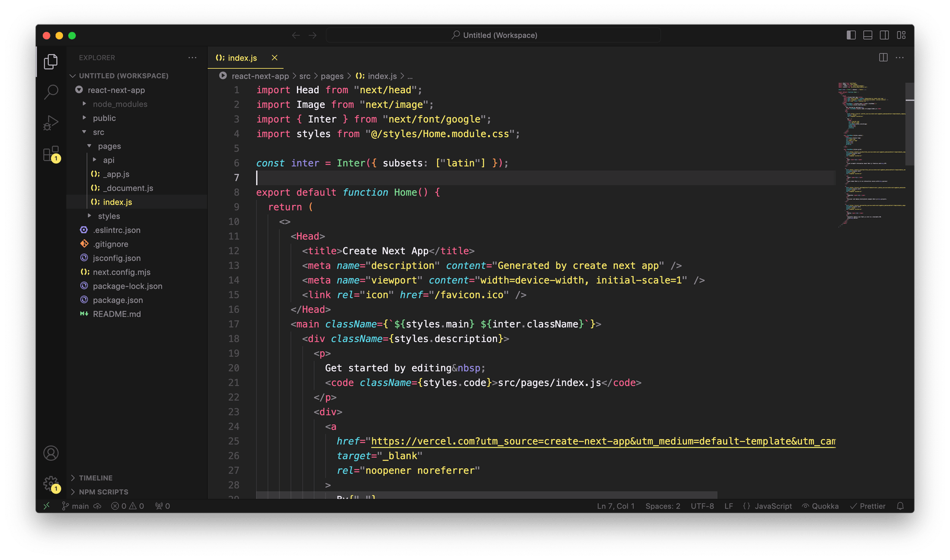Expand the node_modules folder

click(x=120, y=104)
